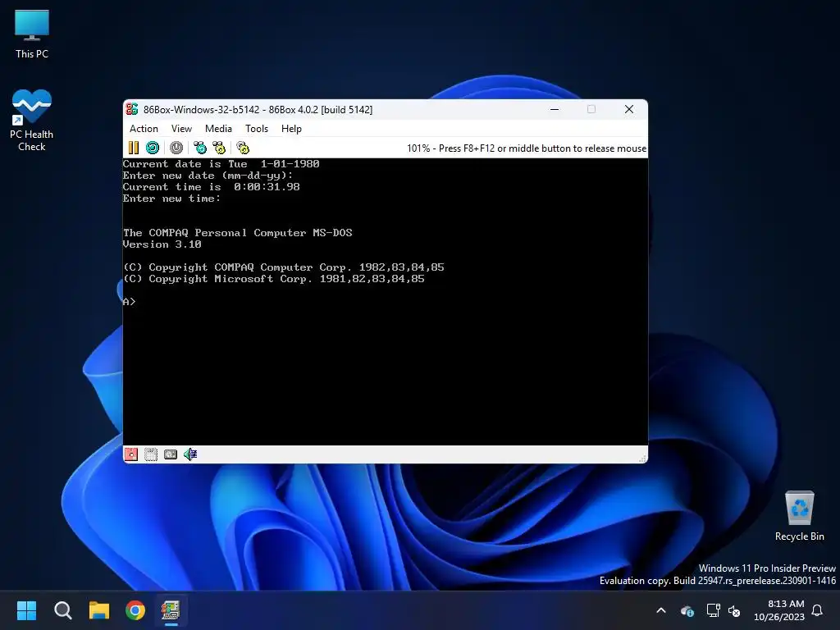Minimize the 86Box window
Image resolution: width=840 pixels, height=630 pixels.
coord(555,109)
